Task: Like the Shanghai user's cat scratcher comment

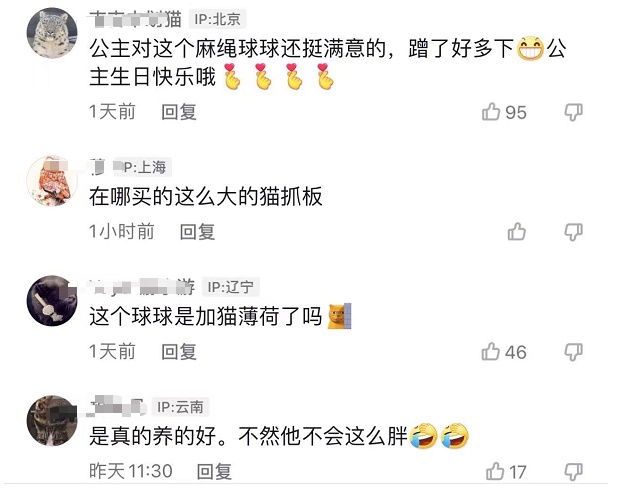Action: tap(517, 232)
